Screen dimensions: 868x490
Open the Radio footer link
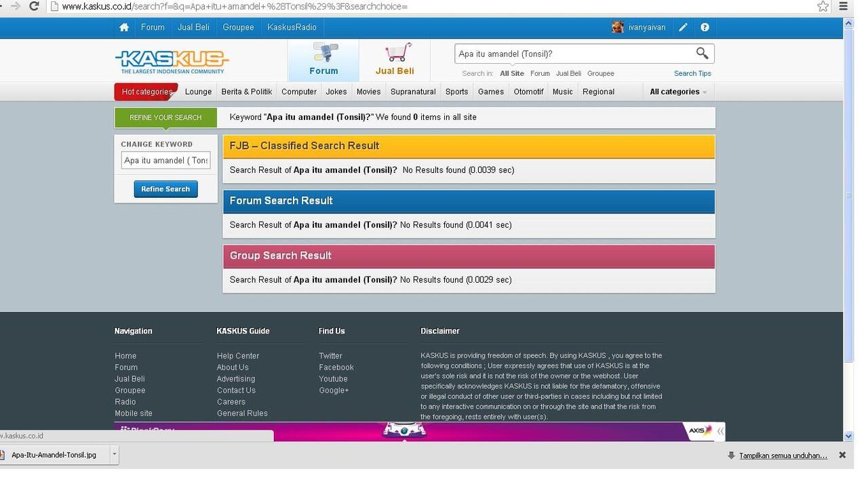pos(125,402)
